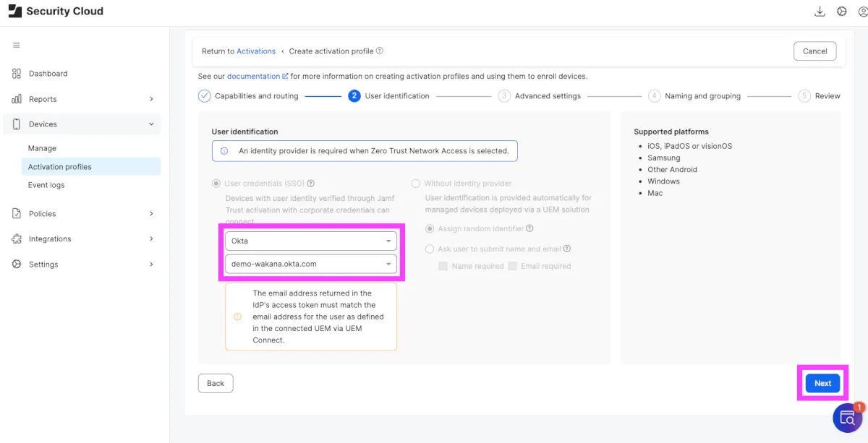Open the settings gear icon in header
The image size is (868, 443).
coord(841,12)
